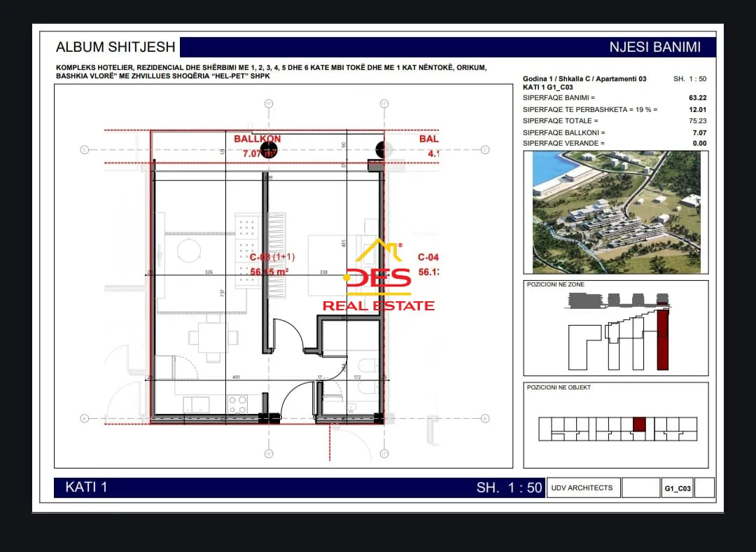Click the four-burner cooktop in the kitchen
This screenshot has width=756, height=552.
(238, 404)
